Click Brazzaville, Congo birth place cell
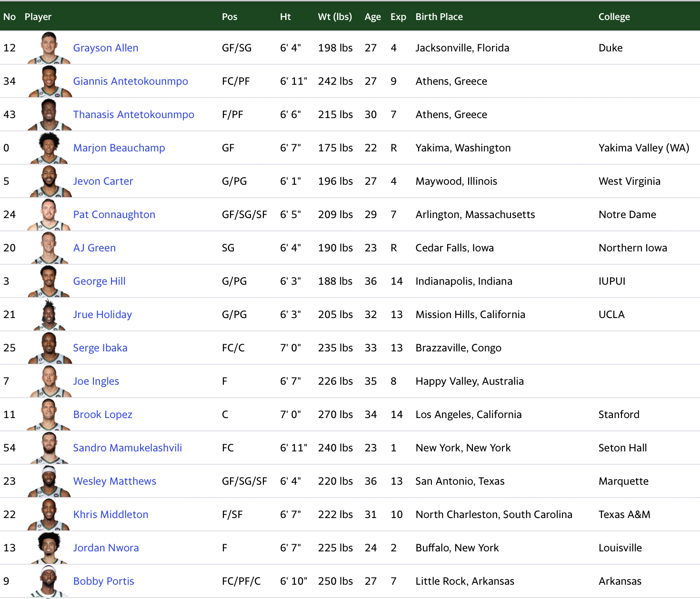 459,348
